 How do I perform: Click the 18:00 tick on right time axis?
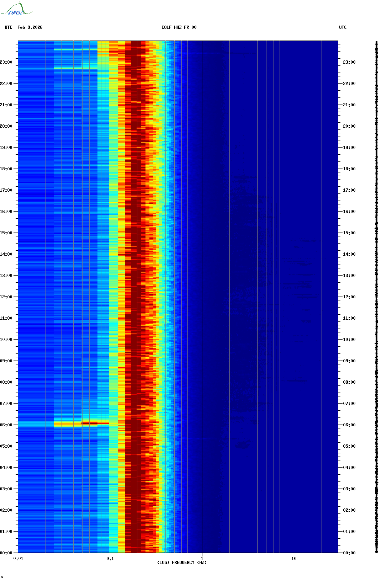tap(349, 169)
